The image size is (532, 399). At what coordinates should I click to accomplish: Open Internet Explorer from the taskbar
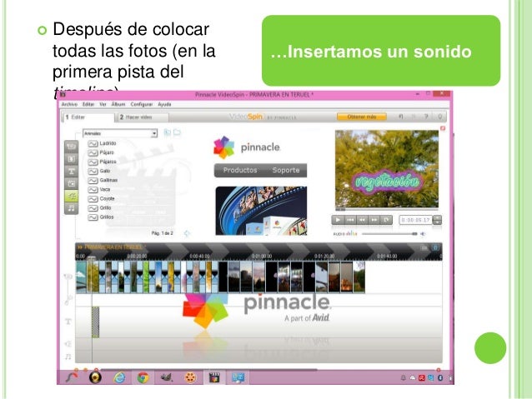(119, 377)
